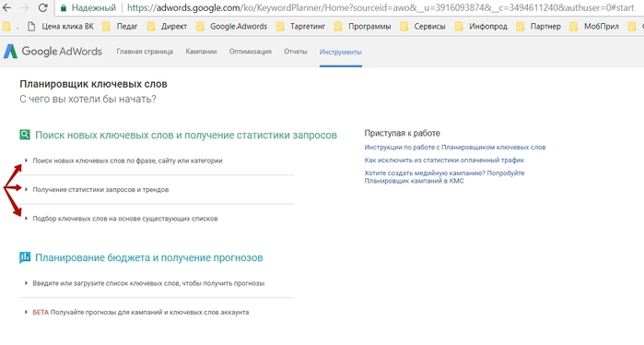644x345 pixels.
Task: Open the Отчеты tab
Action: coord(296,52)
